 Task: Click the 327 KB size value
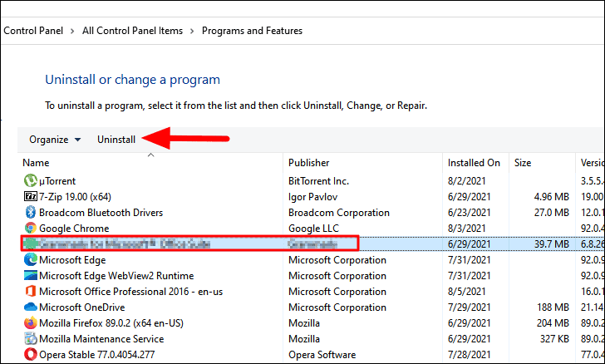click(554, 339)
